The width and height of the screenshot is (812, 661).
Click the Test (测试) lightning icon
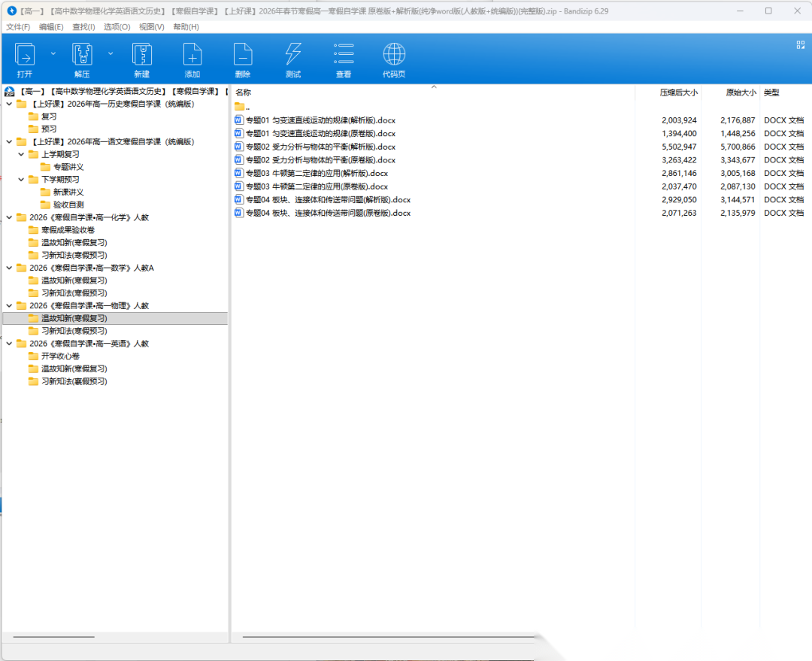click(x=293, y=55)
